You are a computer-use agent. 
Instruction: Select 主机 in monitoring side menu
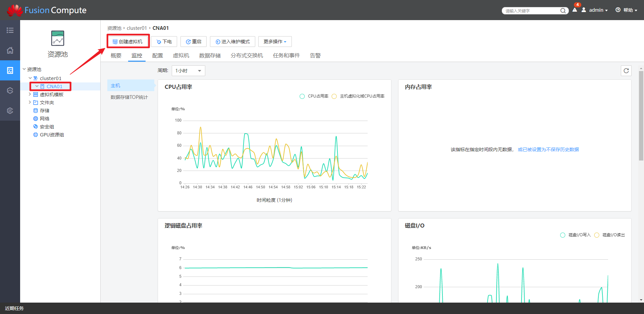(131, 85)
